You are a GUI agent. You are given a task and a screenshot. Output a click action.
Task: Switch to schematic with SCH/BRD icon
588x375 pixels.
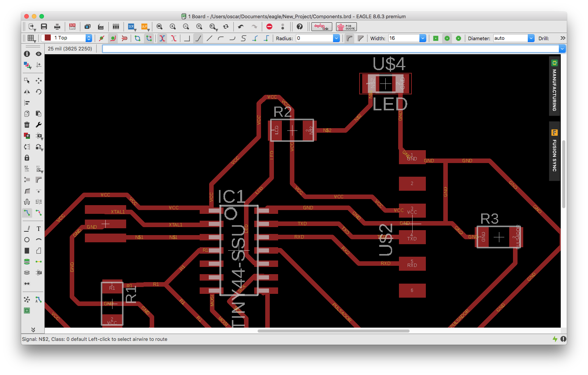(72, 27)
